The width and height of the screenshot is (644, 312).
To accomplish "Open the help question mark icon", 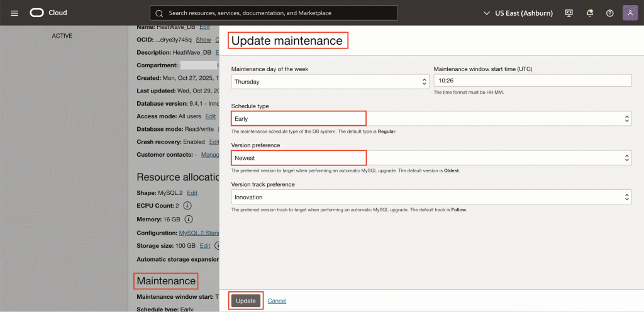I will pos(610,13).
